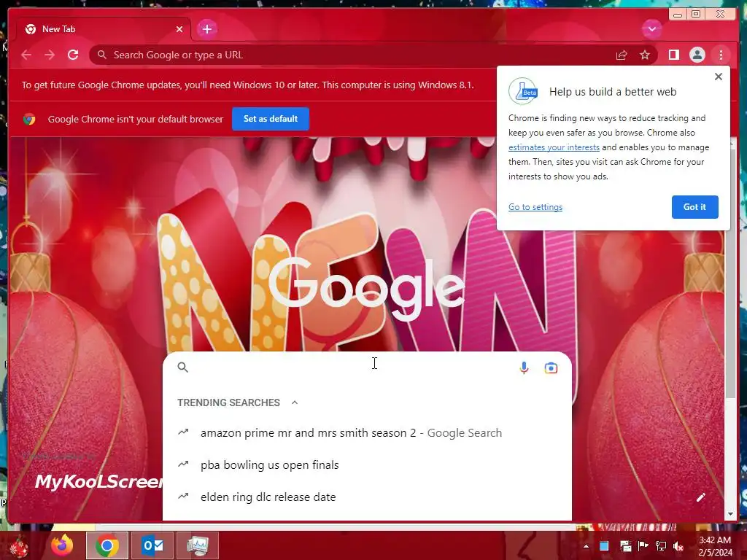The image size is (747, 560).
Task: Click the Chrome taskbar icon
Action: [107, 545]
